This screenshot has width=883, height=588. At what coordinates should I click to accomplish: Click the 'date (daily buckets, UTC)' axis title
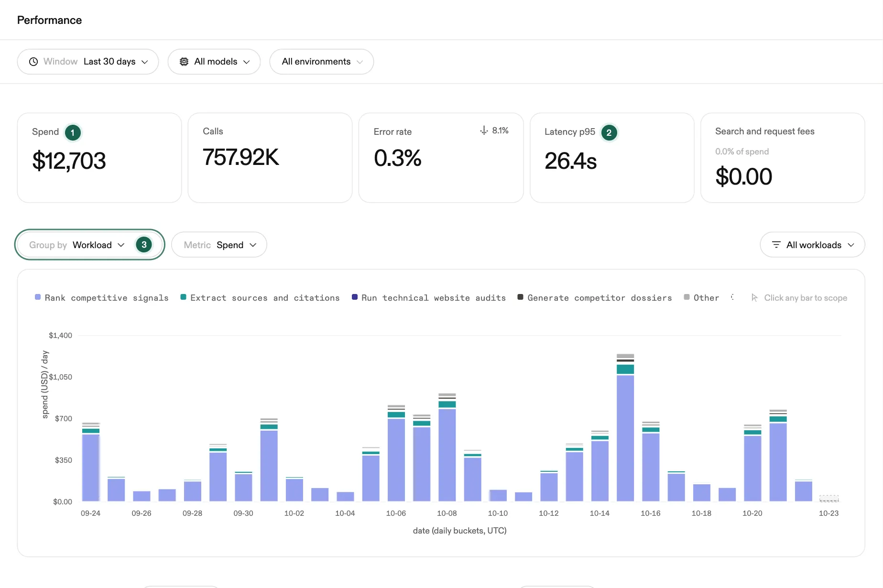pyautogui.click(x=460, y=531)
